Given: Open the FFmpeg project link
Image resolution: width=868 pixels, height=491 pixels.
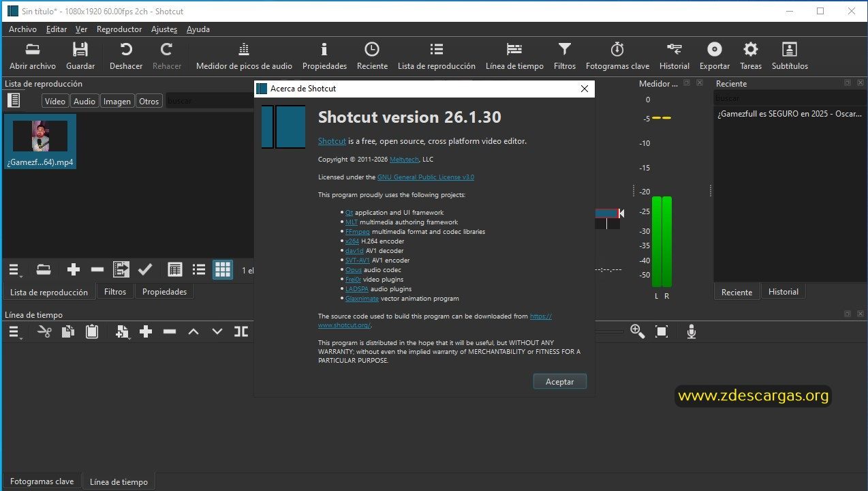Looking at the screenshot, I should point(358,232).
